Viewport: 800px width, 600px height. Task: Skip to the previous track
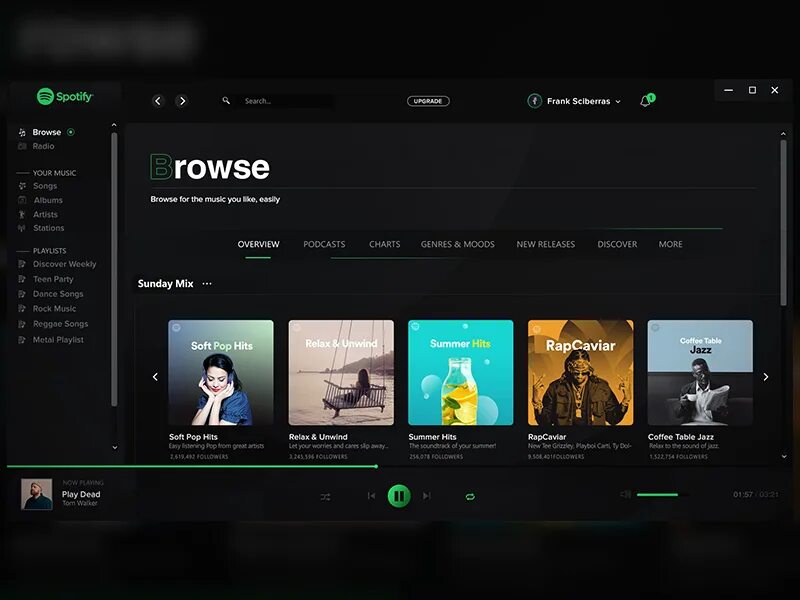(x=371, y=495)
